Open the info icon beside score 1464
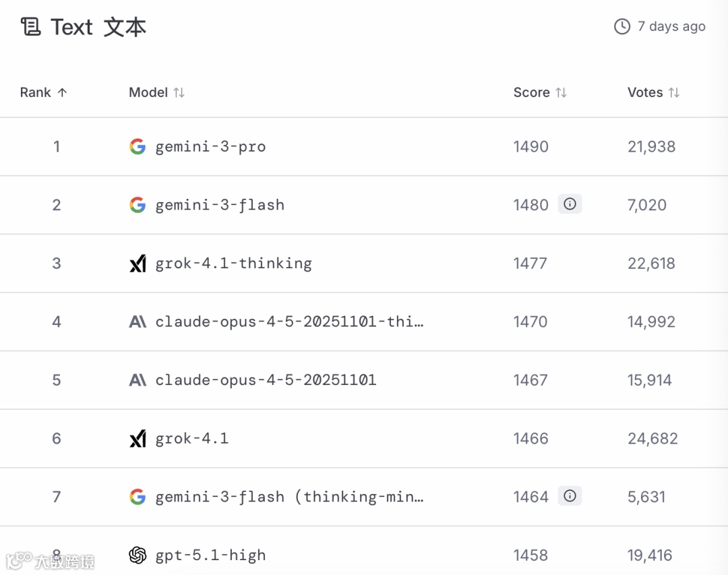Screen dimensions: 728x575 [570, 495]
